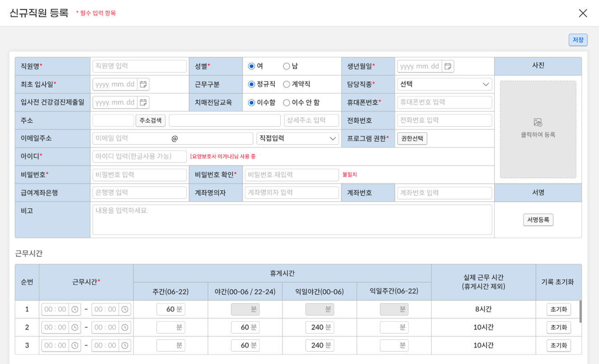Choose 정규직 employment type
The image size is (599, 364).
coord(252,84)
